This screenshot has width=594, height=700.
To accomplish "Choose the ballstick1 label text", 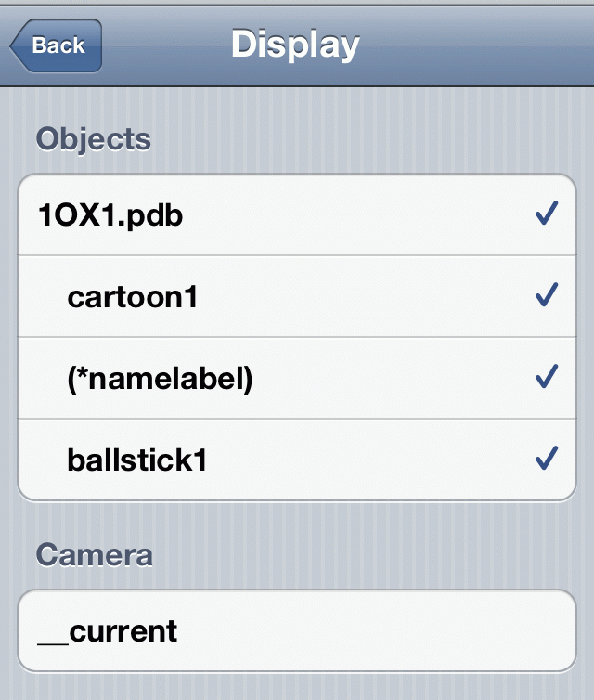I will (x=136, y=459).
